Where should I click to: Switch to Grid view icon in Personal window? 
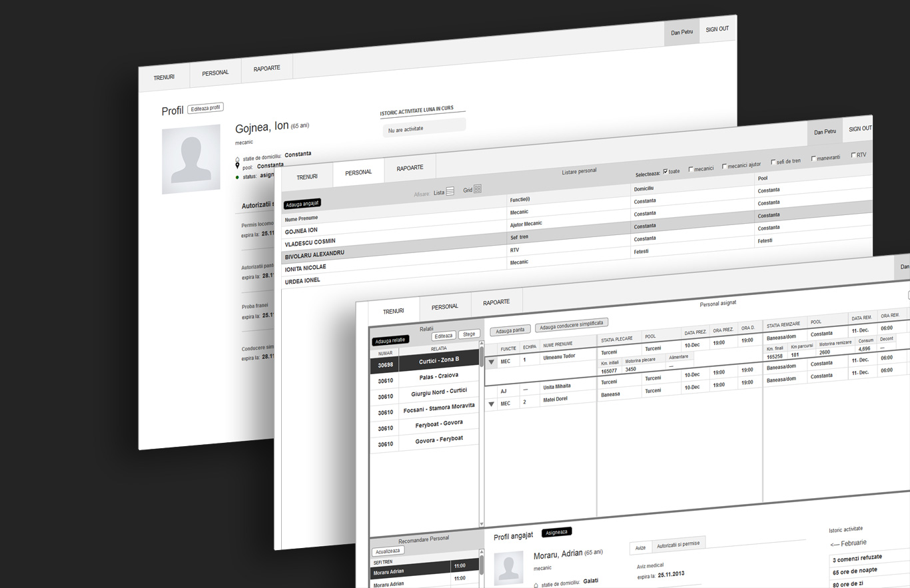point(478,189)
